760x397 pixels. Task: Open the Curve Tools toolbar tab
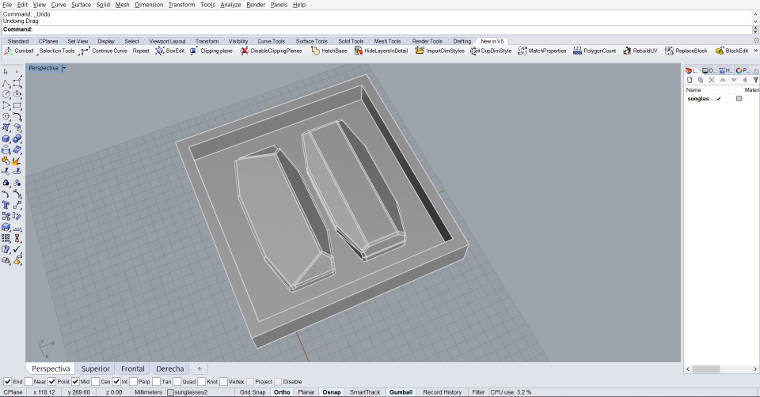coord(271,41)
